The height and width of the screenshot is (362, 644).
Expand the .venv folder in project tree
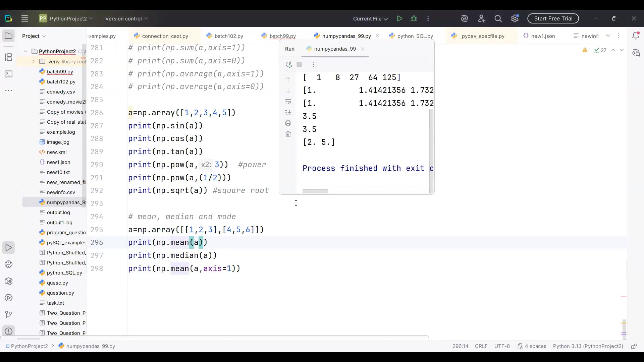click(x=33, y=62)
